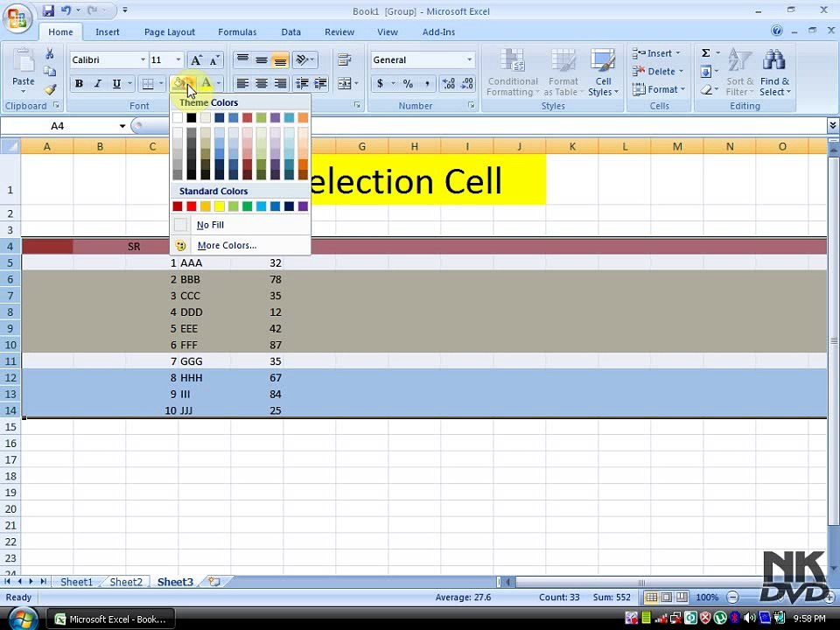Click the volume speaker tray icon
The width and height of the screenshot is (840, 630).
(751, 619)
